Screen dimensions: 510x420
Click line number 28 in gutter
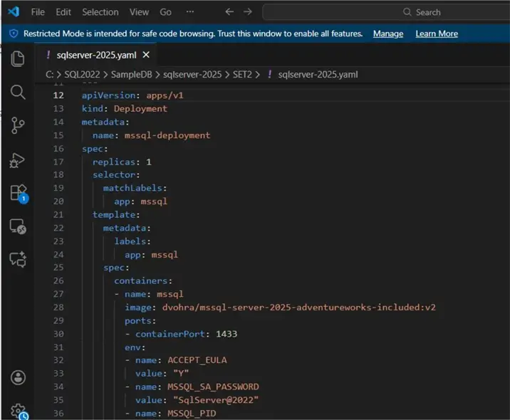point(58,308)
